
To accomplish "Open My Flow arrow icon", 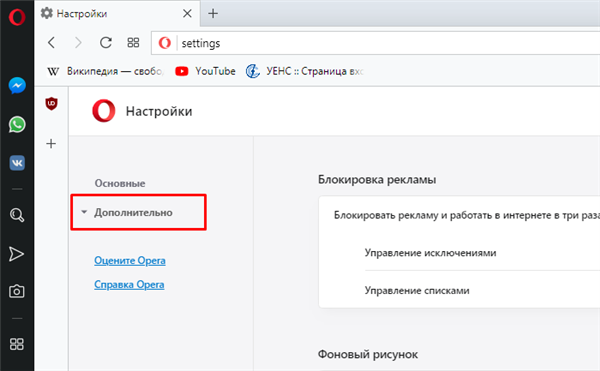I will coord(16,254).
